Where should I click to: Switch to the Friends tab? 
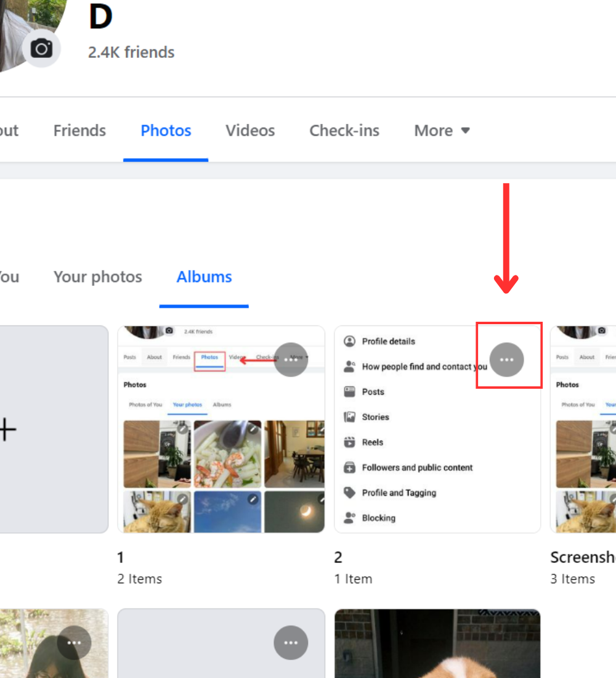pyautogui.click(x=79, y=131)
